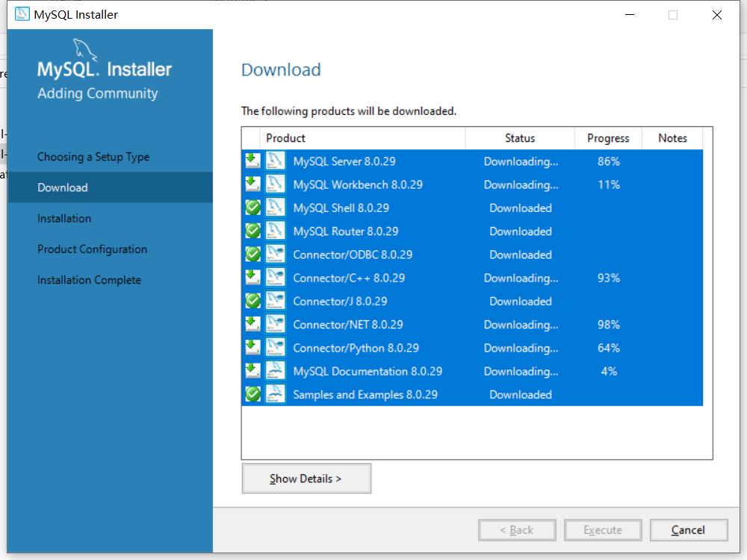Click the Progress column header
747x560 pixels.
coord(608,138)
